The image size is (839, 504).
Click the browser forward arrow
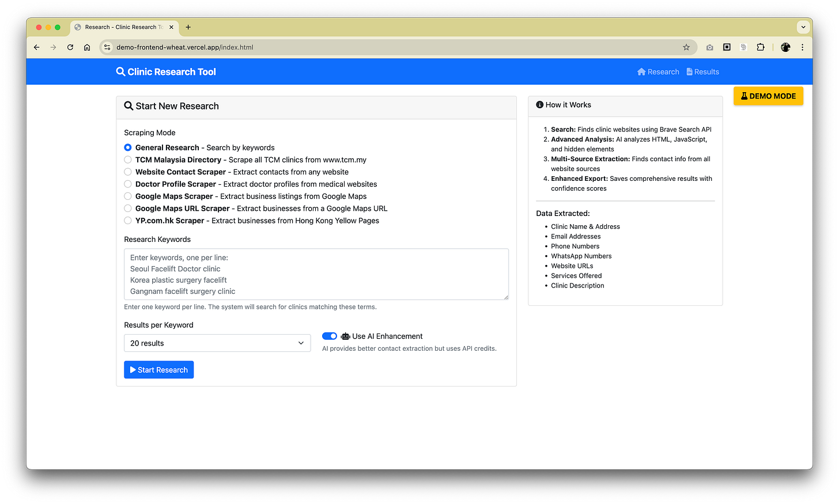tap(54, 47)
